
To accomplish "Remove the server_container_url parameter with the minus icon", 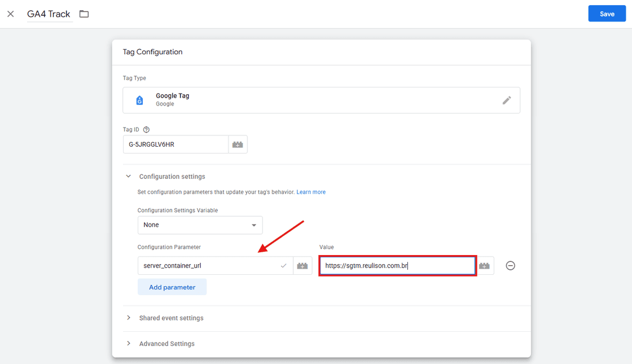I will (x=510, y=265).
